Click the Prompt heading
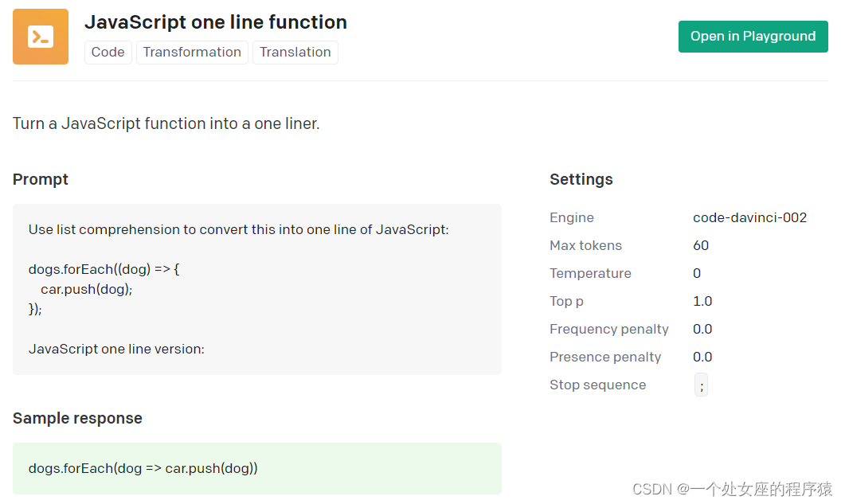The width and height of the screenshot is (845, 504). tap(41, 180)
